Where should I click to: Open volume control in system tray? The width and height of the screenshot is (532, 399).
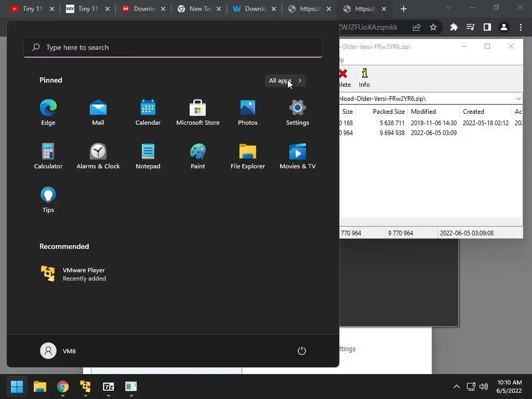coord(484,387)
